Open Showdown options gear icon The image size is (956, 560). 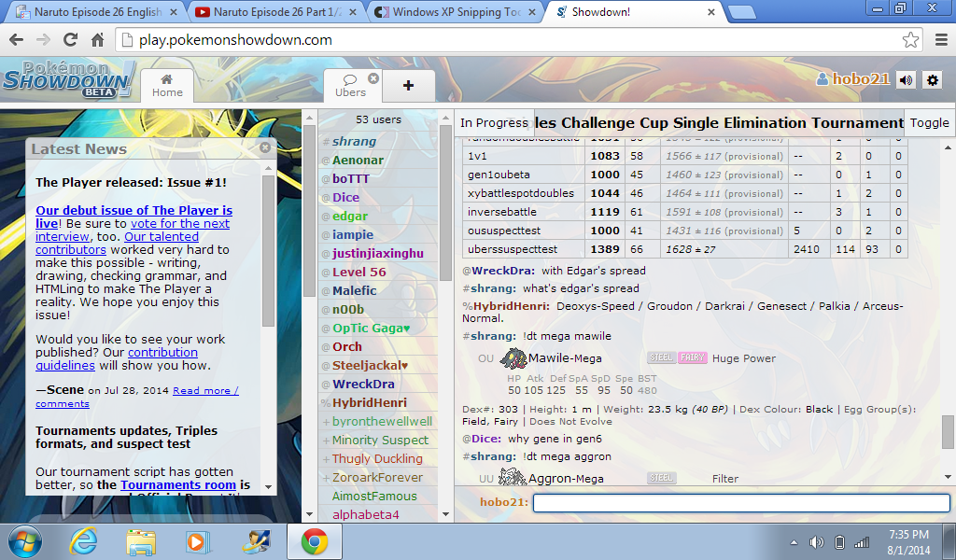point(933,80)
